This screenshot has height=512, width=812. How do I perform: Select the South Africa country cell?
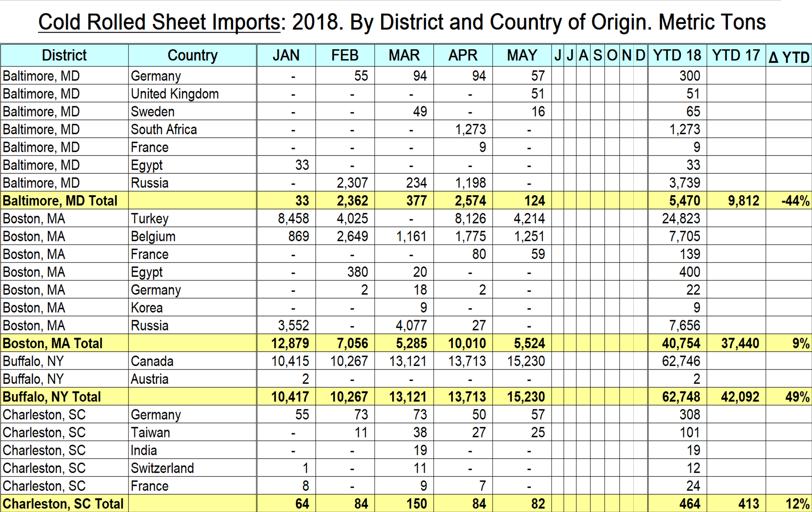click(164, 130)
